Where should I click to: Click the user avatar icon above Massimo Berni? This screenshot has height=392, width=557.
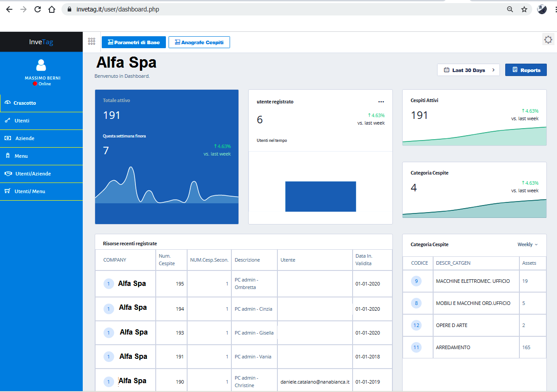41,65
